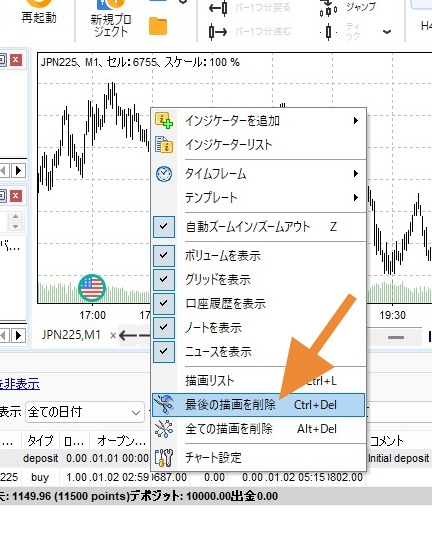Click the indicator list icon
The width and height of the screenshot is (432, 541).
[164, 145]
